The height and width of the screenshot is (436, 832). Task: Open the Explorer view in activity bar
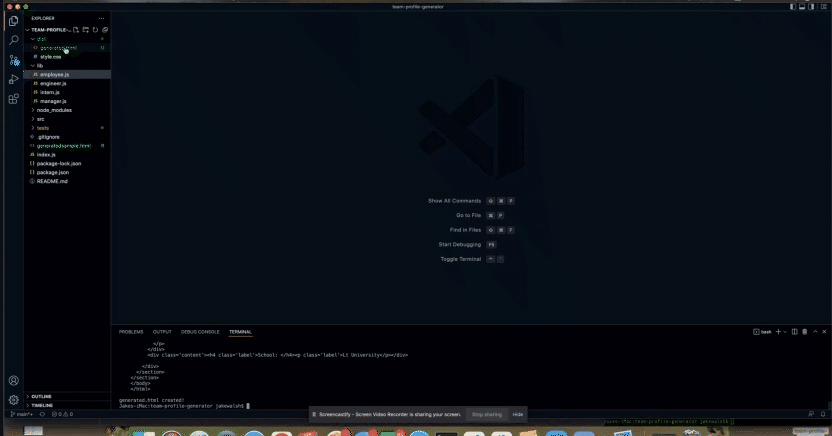click(x=14, y=21)
